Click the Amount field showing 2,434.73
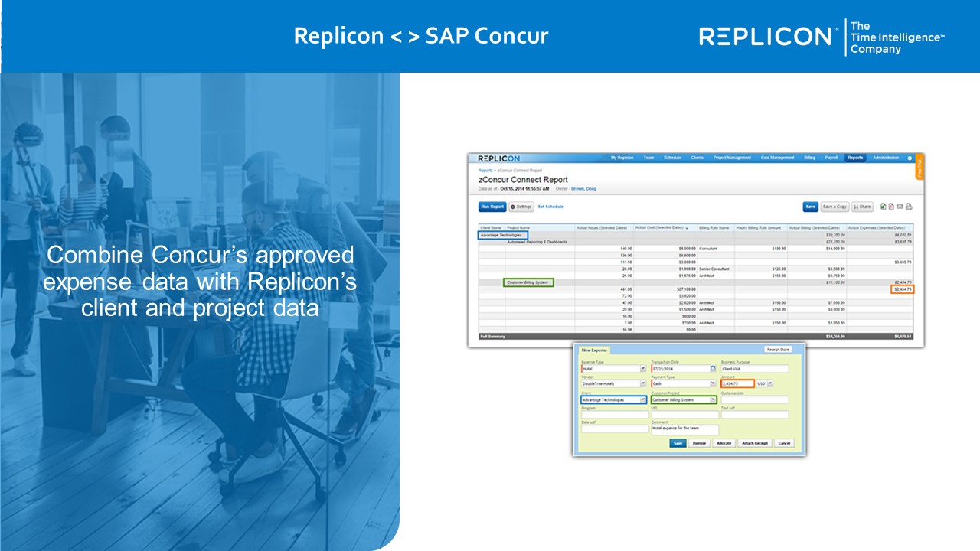The height and width of the screenshot is (551, 980). tap(737, 383)
